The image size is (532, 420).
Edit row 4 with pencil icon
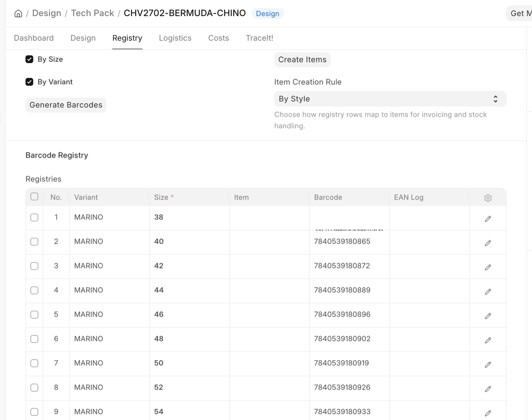[x=488, y=292]
